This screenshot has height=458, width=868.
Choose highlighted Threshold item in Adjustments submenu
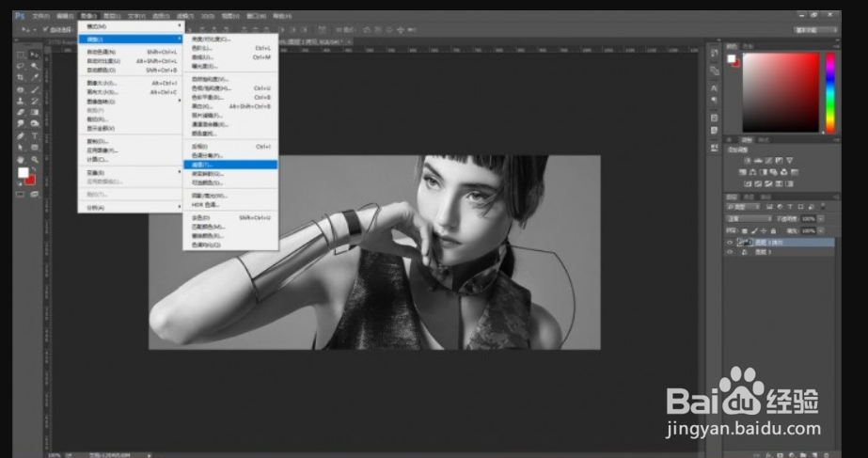click(230, 165)
